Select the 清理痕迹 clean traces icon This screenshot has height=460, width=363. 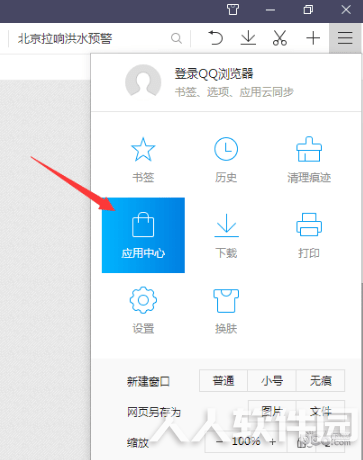point(309,149)
